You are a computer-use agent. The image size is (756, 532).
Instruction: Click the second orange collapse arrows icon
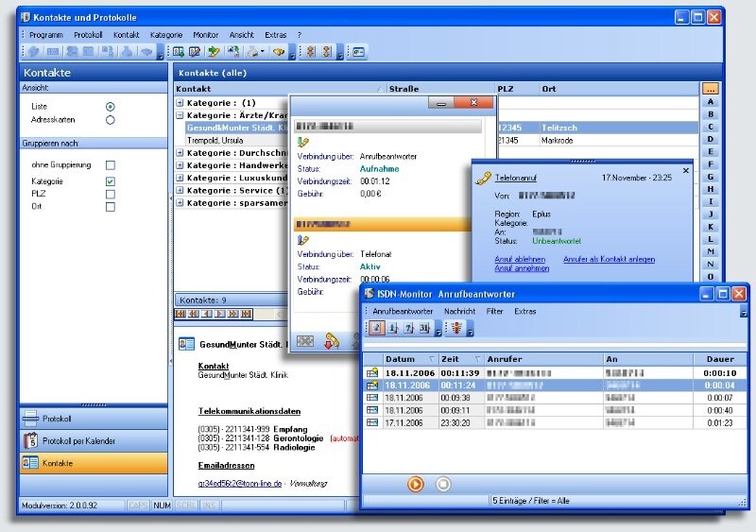pos(327,52)
